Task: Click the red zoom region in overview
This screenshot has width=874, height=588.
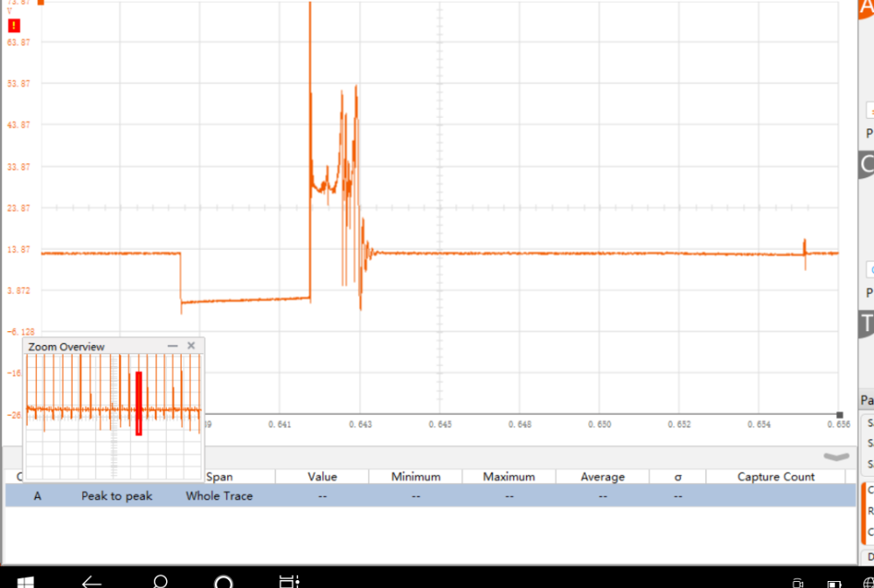Action: tap(138, 402)
